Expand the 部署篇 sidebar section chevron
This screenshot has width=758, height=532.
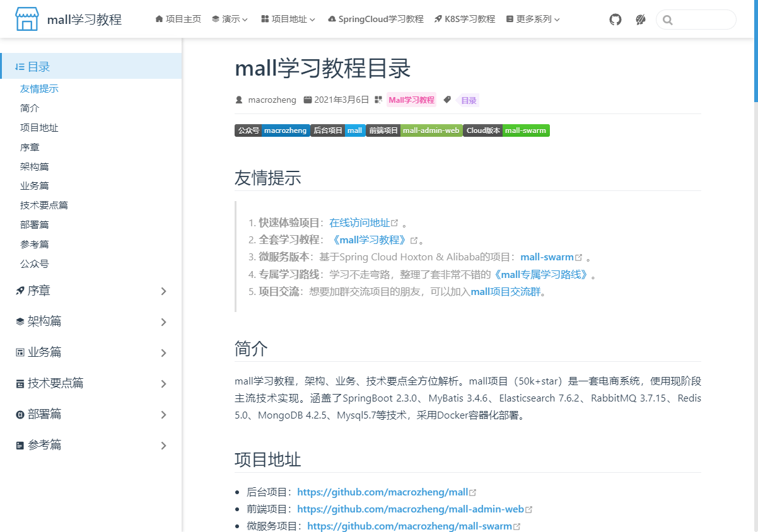(x=163, y=415)
